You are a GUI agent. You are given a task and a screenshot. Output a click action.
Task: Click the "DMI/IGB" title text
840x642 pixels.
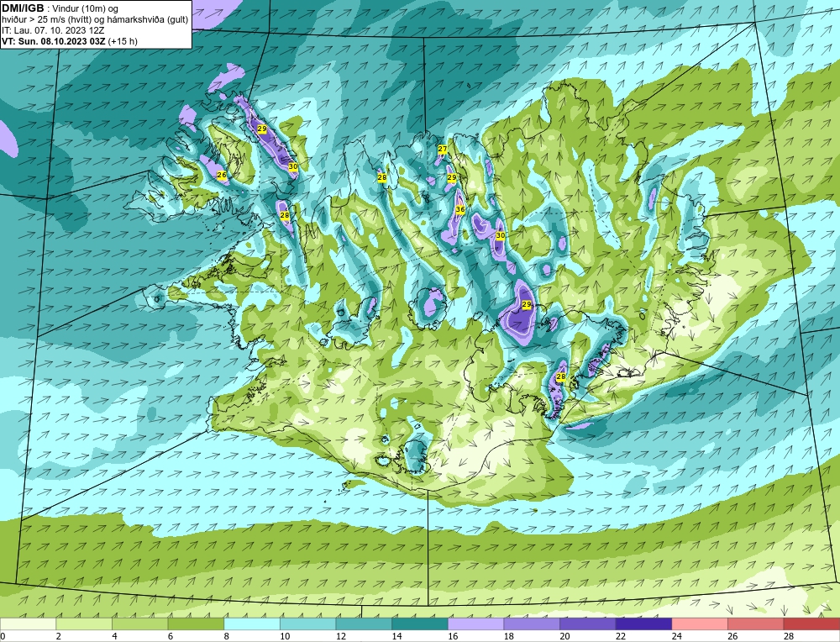[23, 8]
